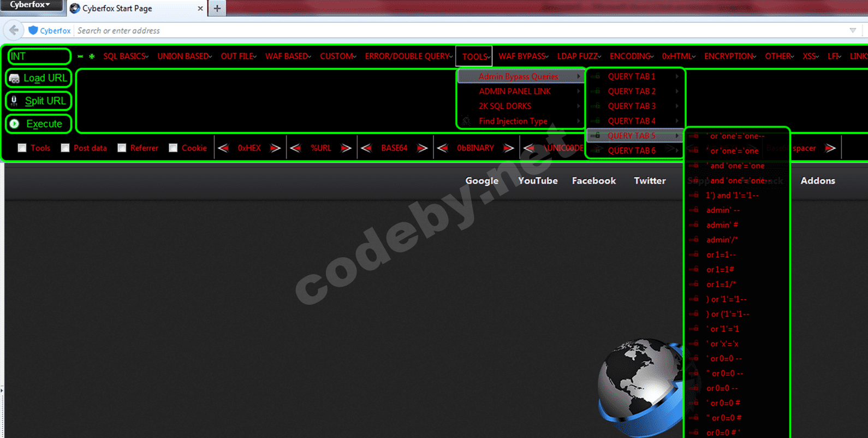Screen dimensions: 868x438
Task: Expand the QUERY TAB 3 submenu
Action: click(x=635, y=106)
